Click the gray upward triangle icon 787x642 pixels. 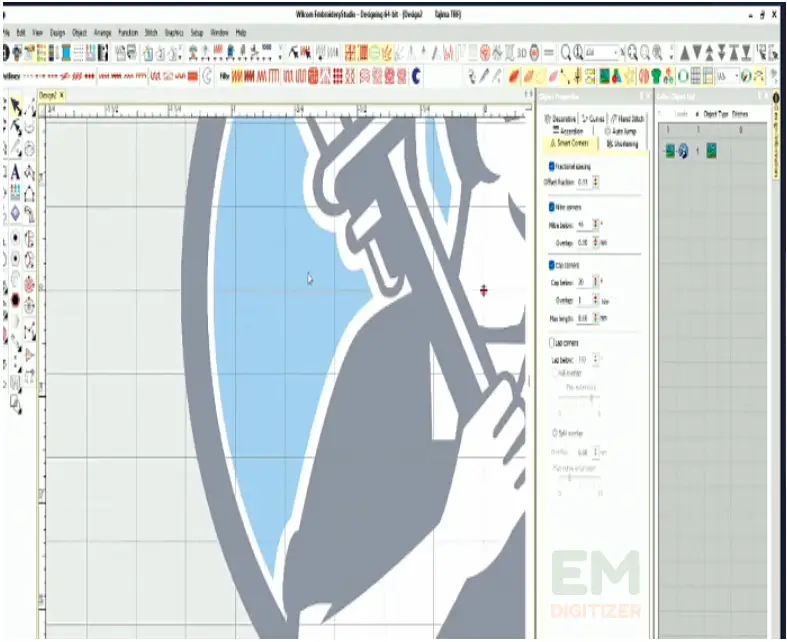point(685,52)
